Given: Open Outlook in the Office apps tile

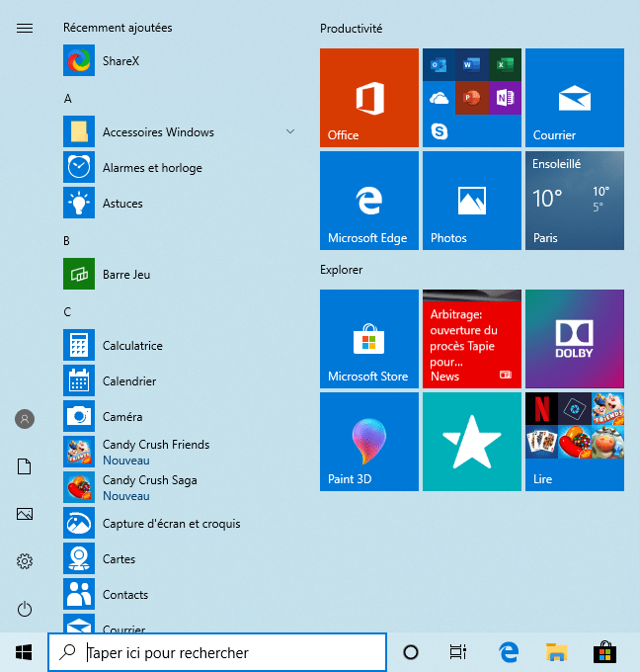Looking at the screenshot, I should 439,64.
